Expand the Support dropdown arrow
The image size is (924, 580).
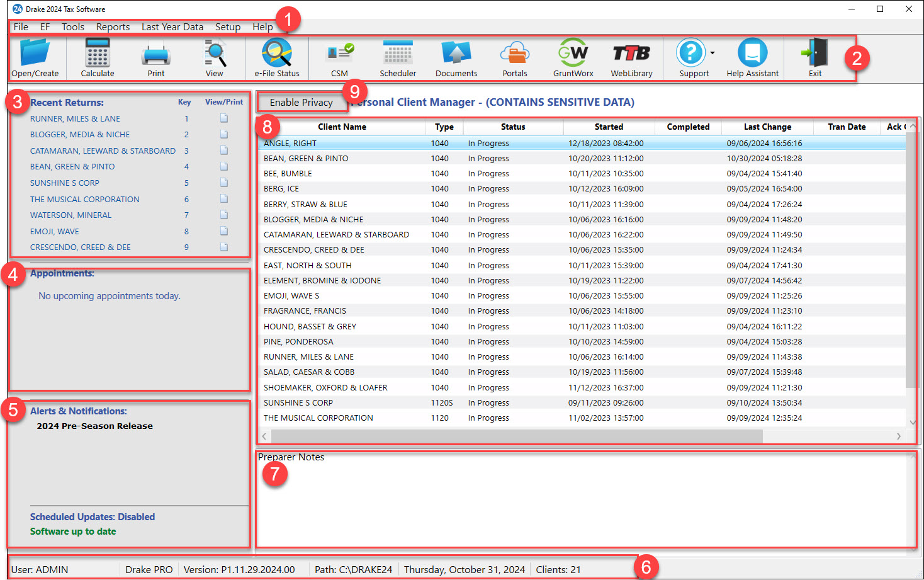click(713, 53)
